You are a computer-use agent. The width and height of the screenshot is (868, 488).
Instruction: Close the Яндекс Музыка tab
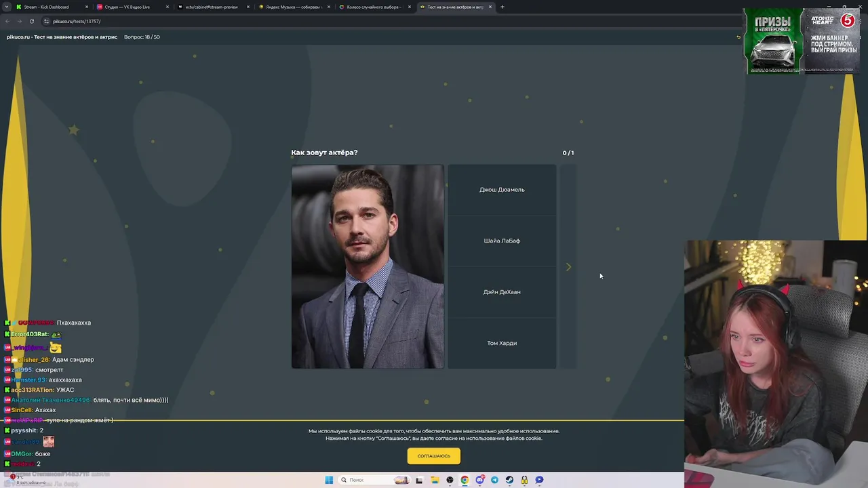click(329, 7)
